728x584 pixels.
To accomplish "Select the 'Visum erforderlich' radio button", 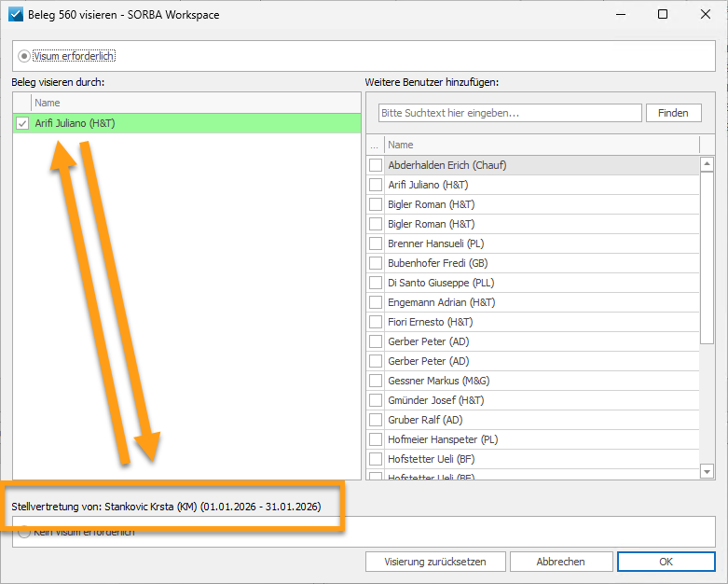I will (24, 56).
